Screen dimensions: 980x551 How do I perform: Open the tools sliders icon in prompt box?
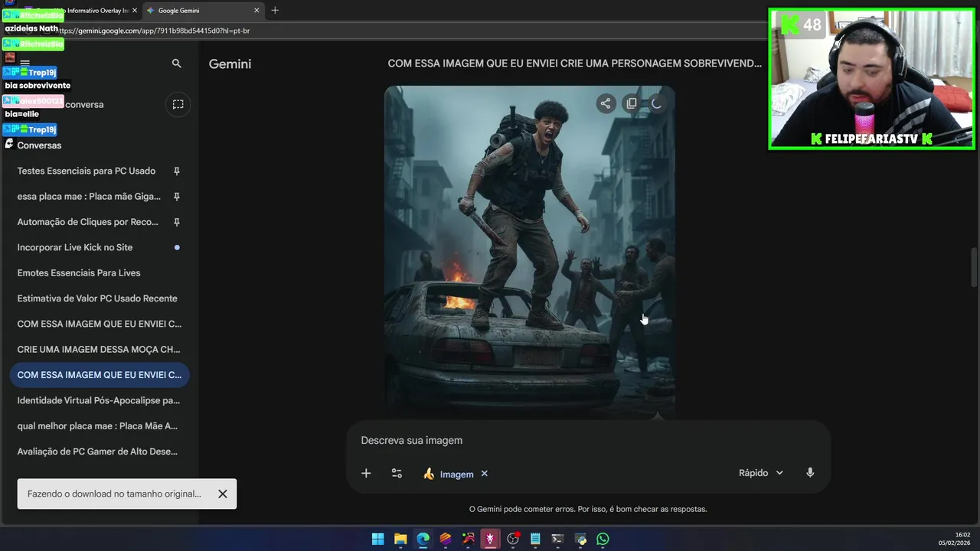point(397,474)
